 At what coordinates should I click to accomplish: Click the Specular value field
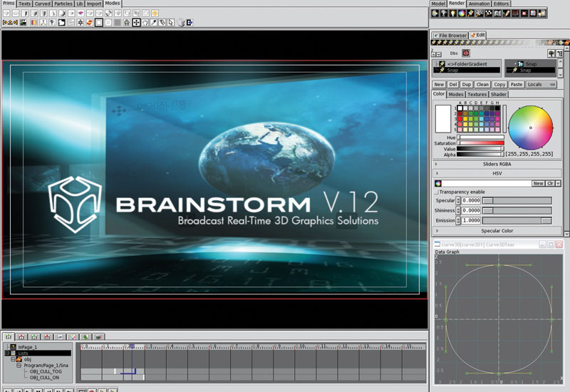pyautogui.click(x=471, y=200)
